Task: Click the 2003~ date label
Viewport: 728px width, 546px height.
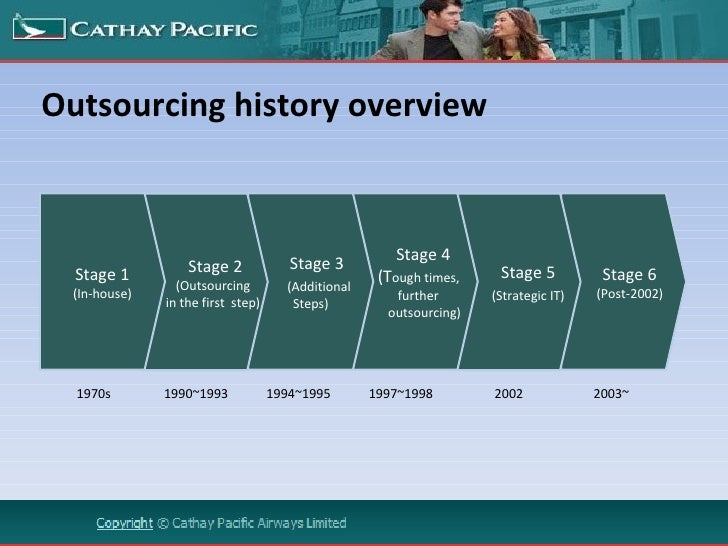Action: pos(611,394)
